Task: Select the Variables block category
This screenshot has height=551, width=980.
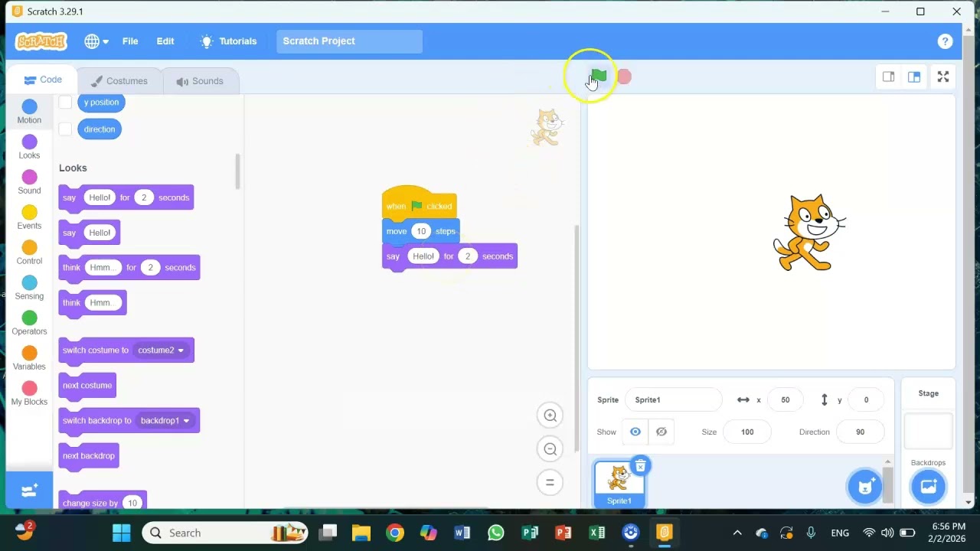Action: pos(29,358)
